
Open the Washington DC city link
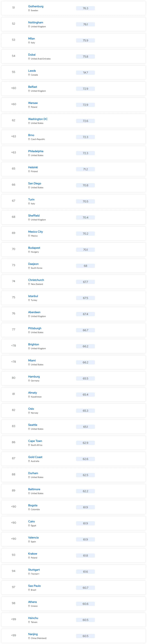point(38,119)
